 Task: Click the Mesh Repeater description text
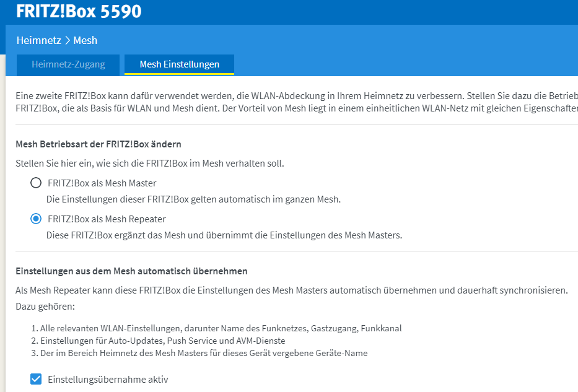(x=224, y=235)
